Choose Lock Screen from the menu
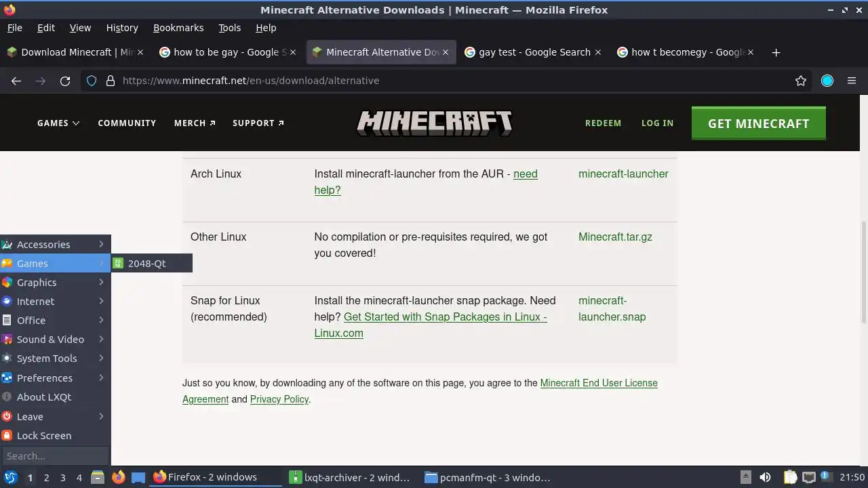Image resolution: width=868 pixels, height=488 pixels. point(56,436)
